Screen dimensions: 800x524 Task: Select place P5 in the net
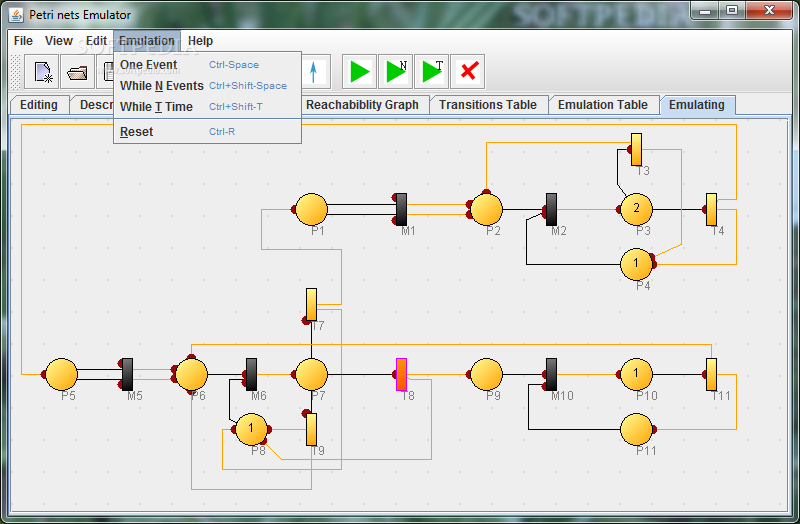(61, 375)
